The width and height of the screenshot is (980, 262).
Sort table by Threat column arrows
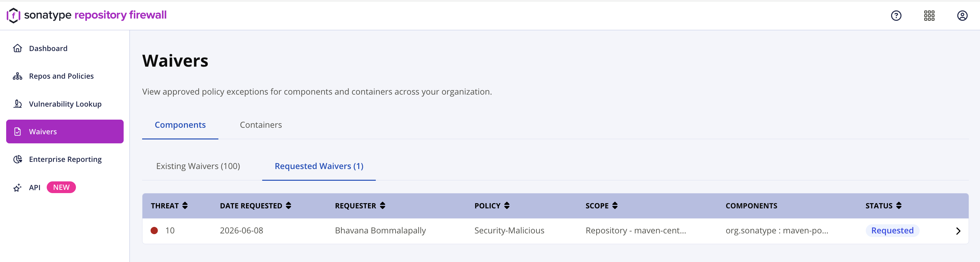pos(185,206)
